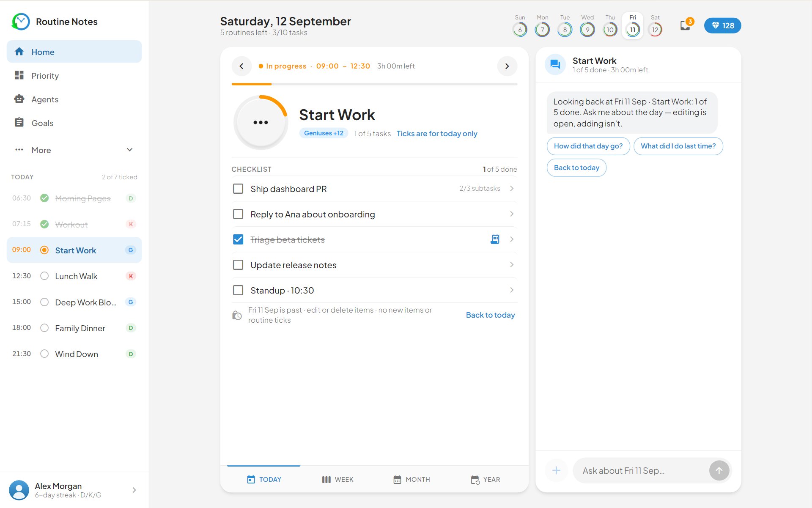Open the Goals sidebar item
The height and width of the screenshot is (508, 812).
pos(74,123)
